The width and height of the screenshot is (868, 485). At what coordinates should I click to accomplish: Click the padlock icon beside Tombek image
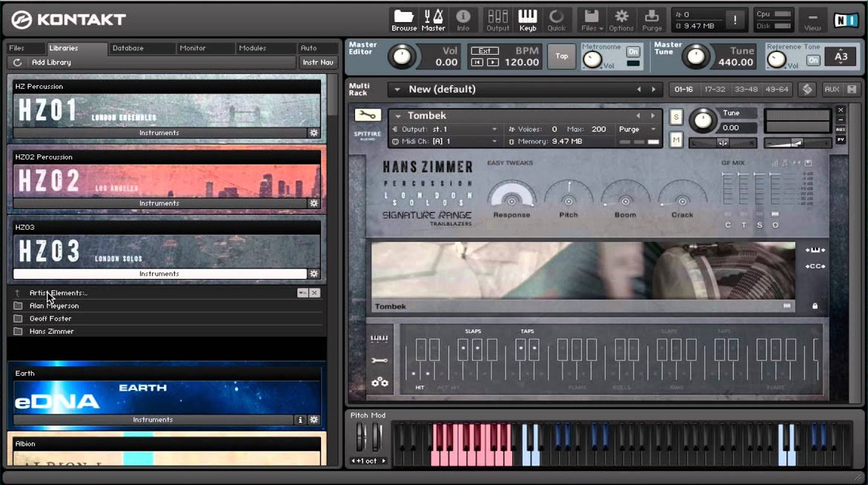(x=815, y=306)
